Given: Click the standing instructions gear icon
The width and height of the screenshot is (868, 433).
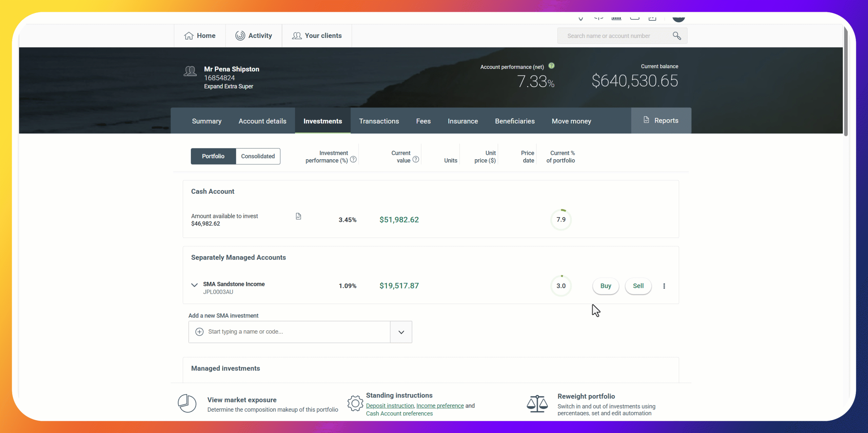Looking at the screenshot, I should 355,403.
